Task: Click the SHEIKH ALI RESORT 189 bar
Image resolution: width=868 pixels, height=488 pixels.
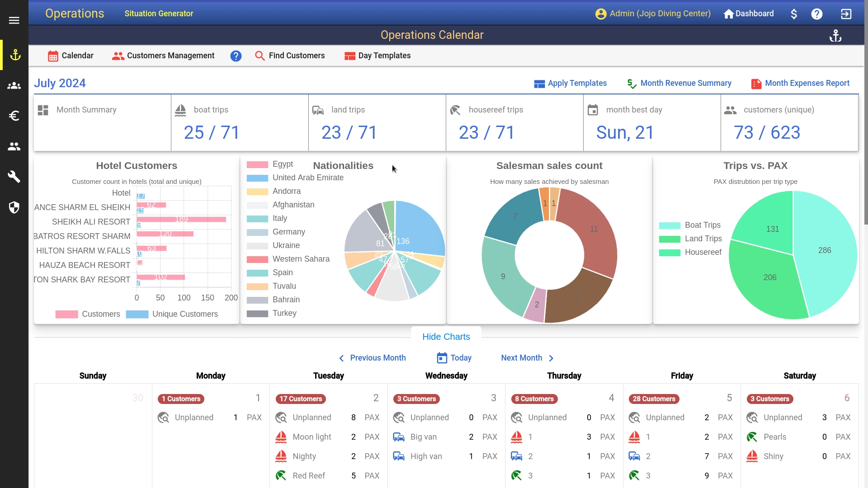Action: pyautogui.click(x=181, y=220)
